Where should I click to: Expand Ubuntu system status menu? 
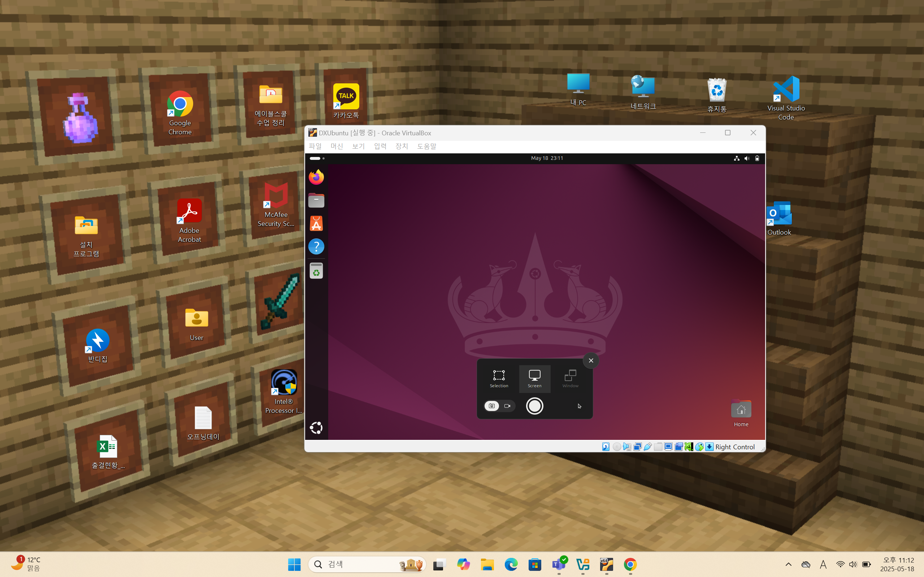[x=746, y=158]
